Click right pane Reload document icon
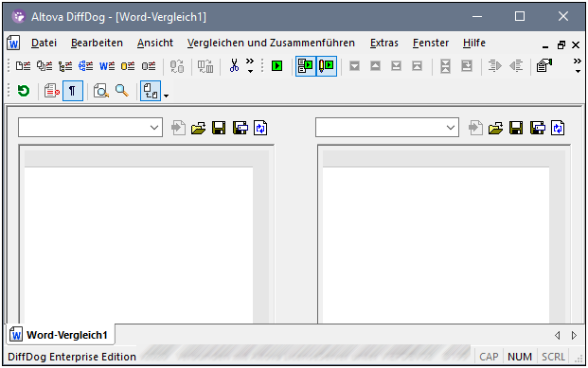Screen dimensions: 588x368 [x=558, y=128]
